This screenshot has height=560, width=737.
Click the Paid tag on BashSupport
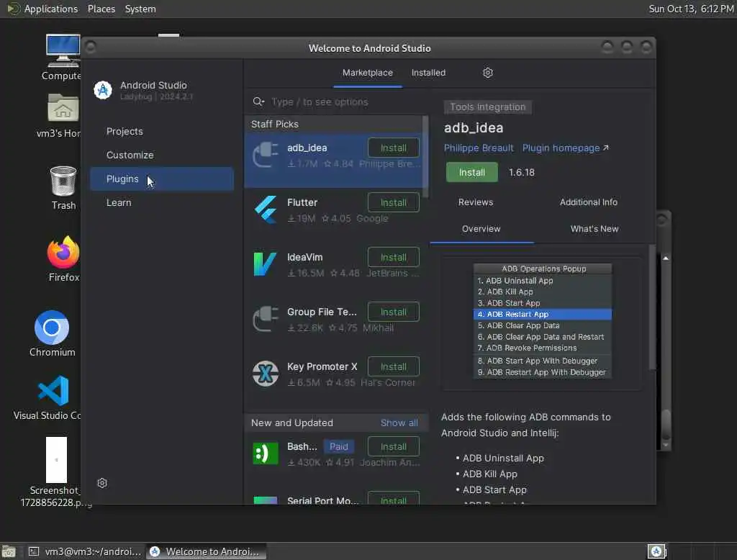pyautogui.click(x=338, y=447)
